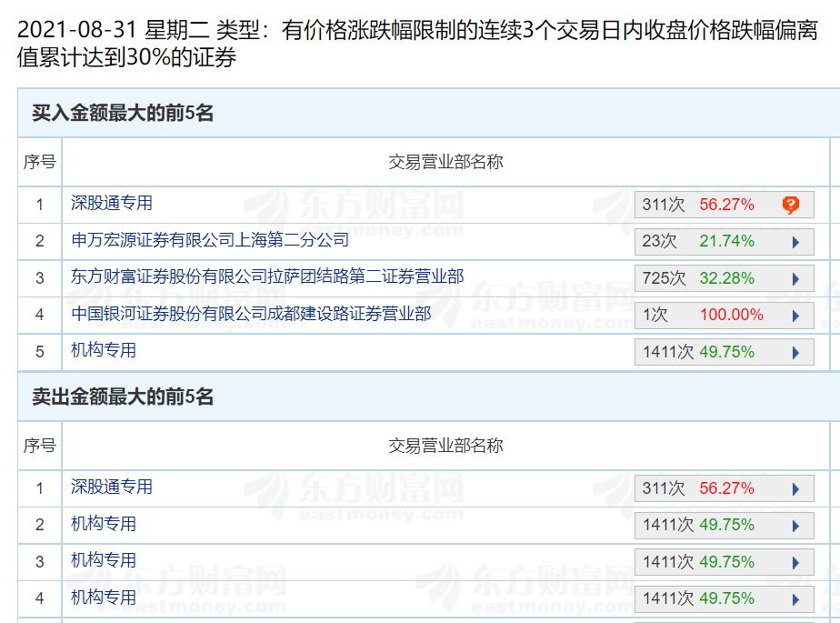This screenshot has height=623, width=840.
Task: Expand arrow in sell row 3 机构专用
Action: click(795, 562)
